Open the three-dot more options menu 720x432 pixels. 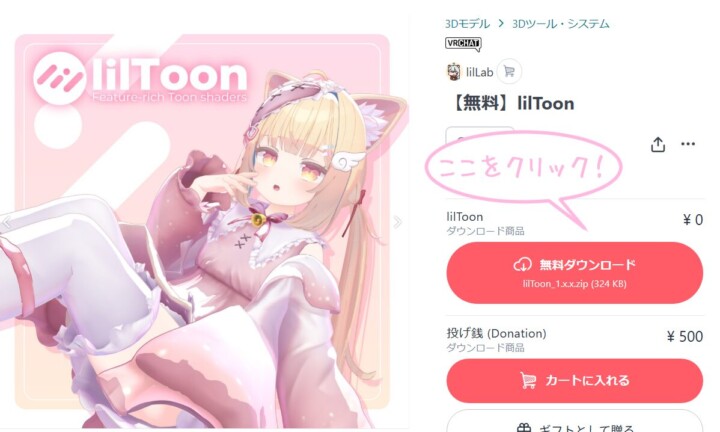tap(687, 144)
